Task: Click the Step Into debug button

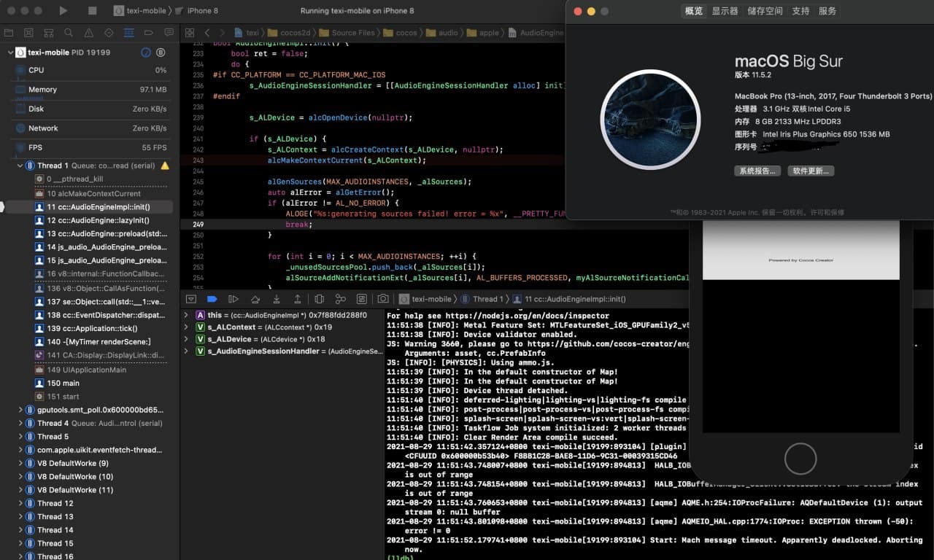Action: click(277, 299)
